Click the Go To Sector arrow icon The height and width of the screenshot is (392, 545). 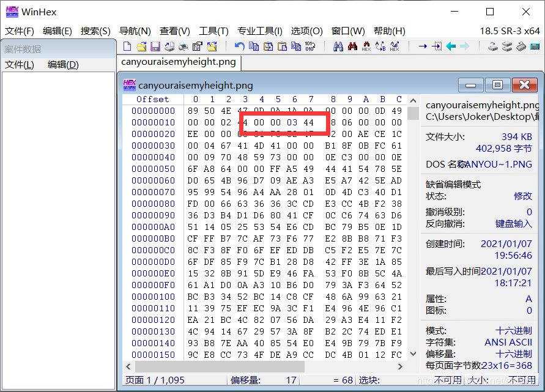pos(437,46)
